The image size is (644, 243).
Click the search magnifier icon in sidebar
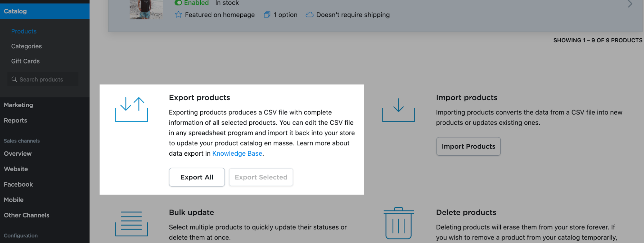tap(14, 79)
